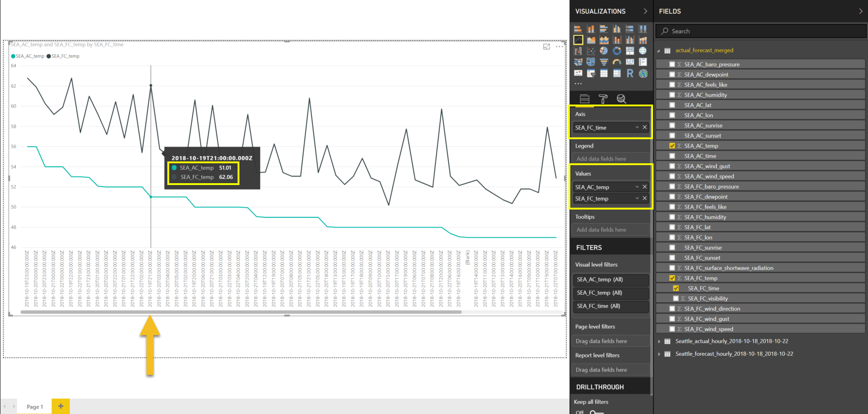Select the Pie chart visual

604,51
